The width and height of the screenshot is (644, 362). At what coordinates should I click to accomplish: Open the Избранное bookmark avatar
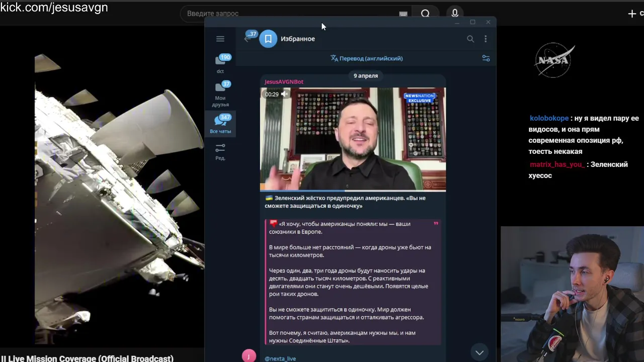pyautogui.click(x=268, y=39)
